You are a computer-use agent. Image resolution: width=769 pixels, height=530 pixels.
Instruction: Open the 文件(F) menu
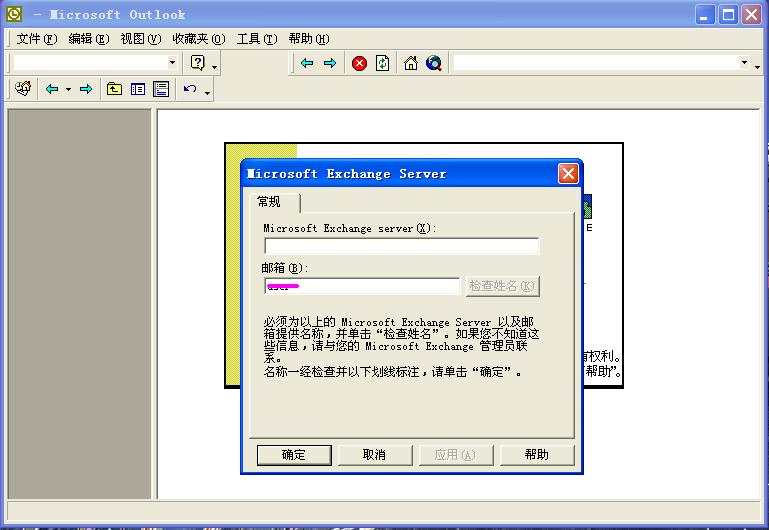coord(37,39)
